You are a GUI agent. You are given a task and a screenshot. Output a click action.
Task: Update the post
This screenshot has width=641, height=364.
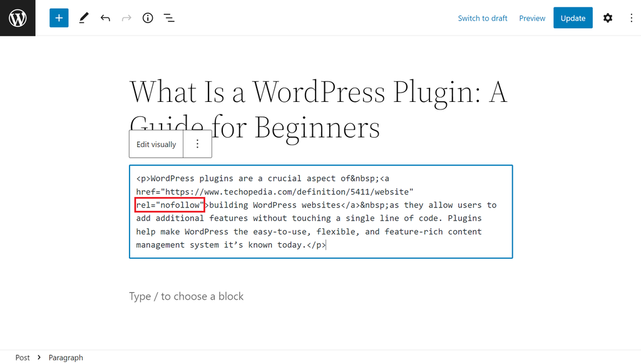(x=573, y=18)
